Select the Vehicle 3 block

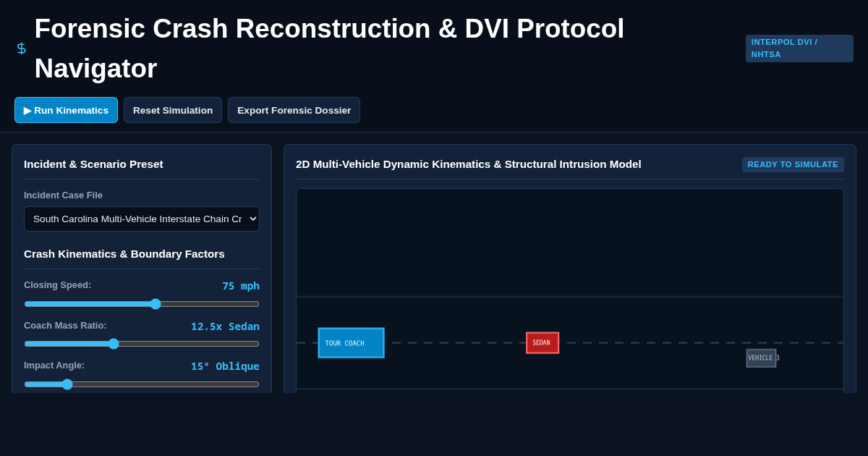pos(762,358)
